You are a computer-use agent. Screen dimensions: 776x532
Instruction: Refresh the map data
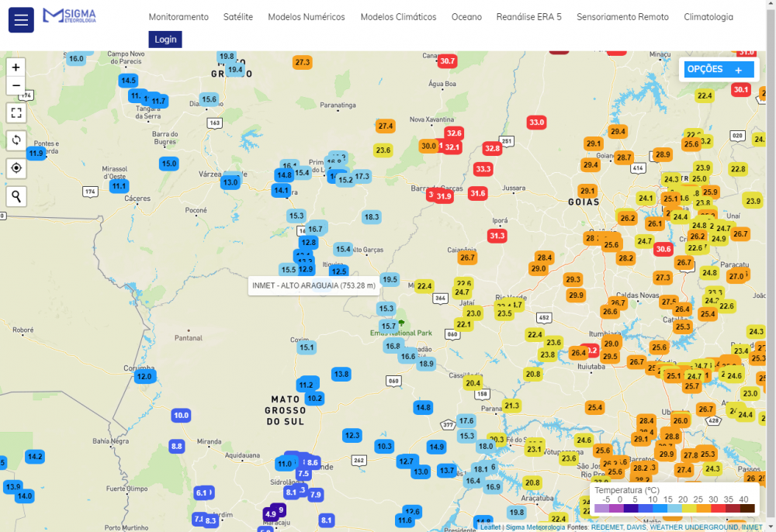[16, 140]
